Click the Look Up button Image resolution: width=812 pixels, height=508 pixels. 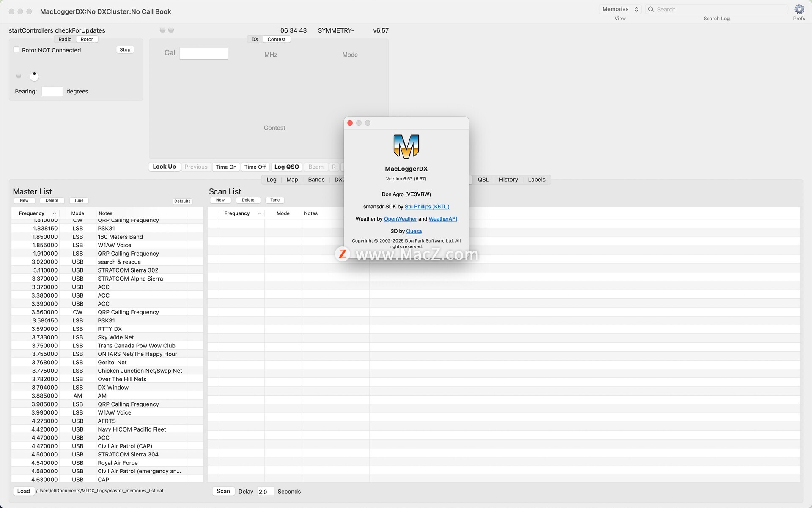(x=164, y=167)
